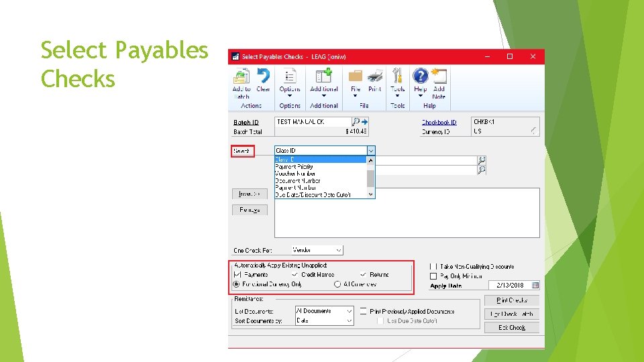Image resolution: width=644 pixels, height=362 pixels.
Task: Click the dropdown list scrollbar thumb
Action: point(370,178)
